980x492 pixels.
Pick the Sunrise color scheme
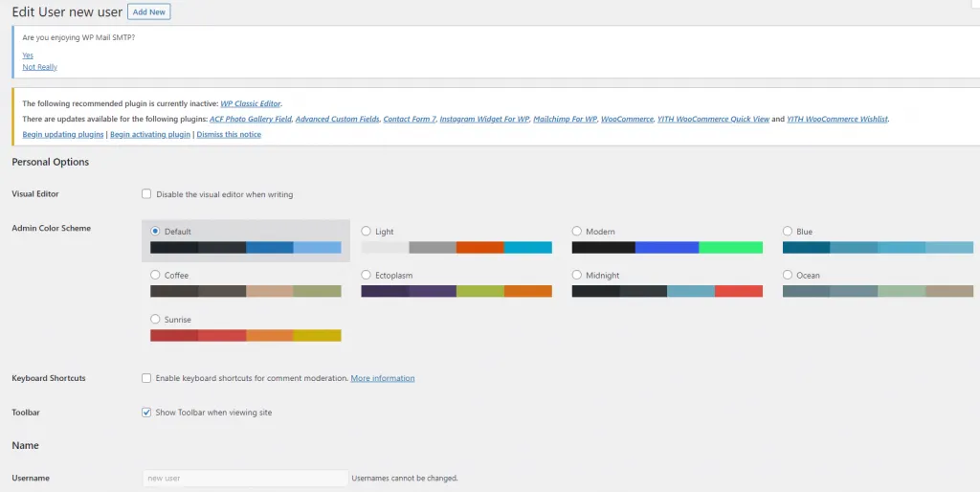click(156, 319)
